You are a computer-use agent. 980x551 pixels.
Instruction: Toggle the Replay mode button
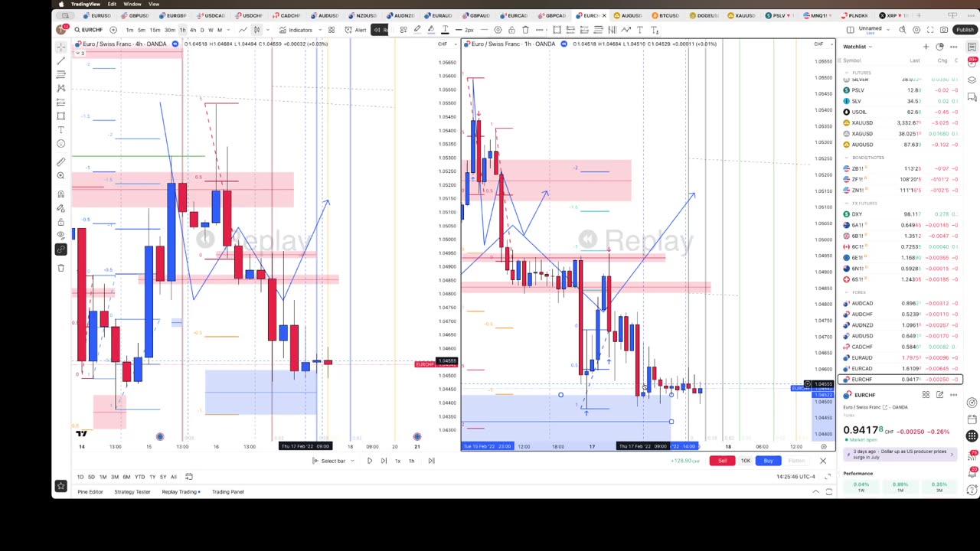381,30
